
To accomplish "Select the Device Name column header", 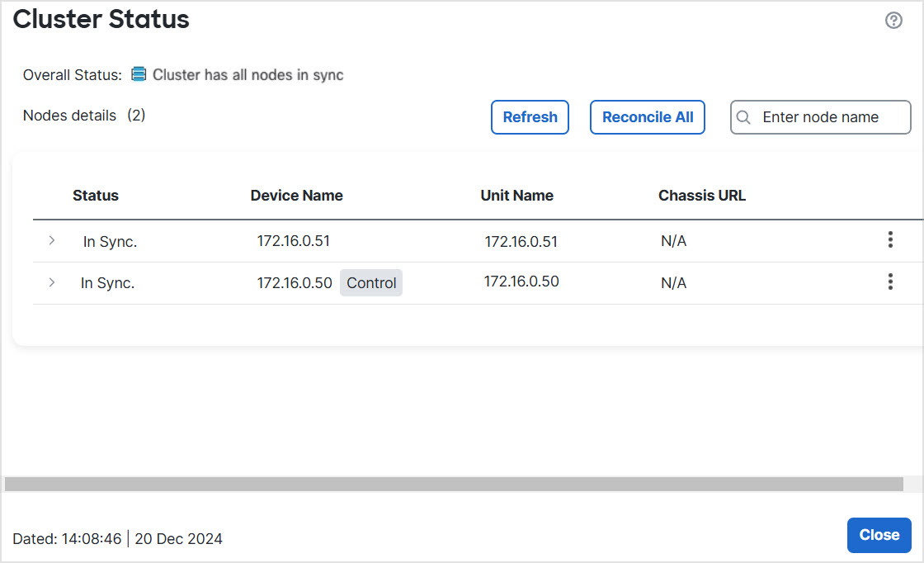I will coord(297,196).
